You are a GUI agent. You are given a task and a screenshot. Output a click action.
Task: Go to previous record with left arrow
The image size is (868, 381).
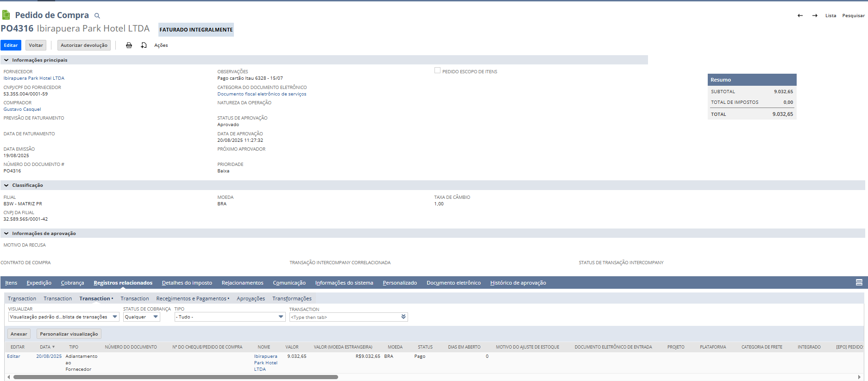800,16
